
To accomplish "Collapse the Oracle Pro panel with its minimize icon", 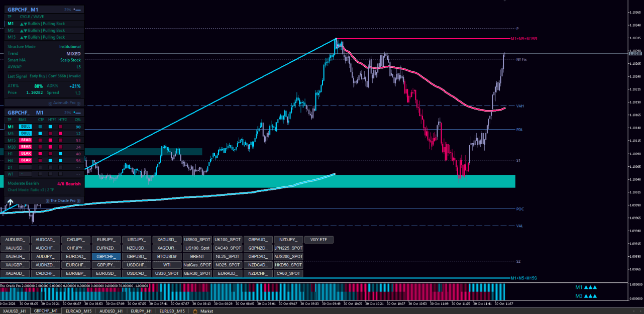I will pos(78,113).
